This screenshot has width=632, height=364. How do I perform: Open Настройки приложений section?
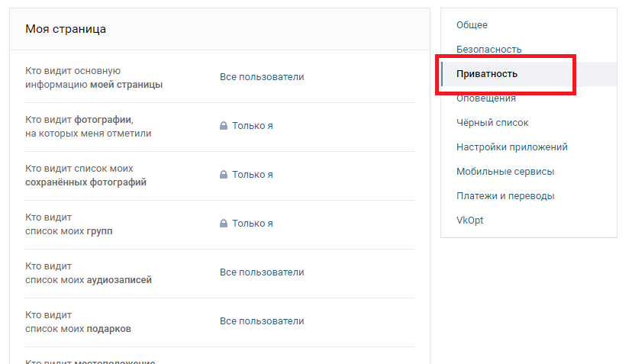512,147
